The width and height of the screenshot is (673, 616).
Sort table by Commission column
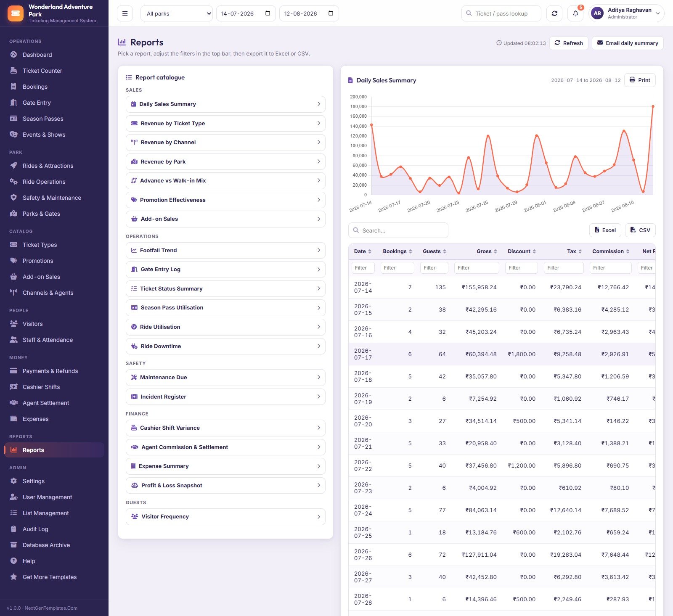[x=611, y=251]
